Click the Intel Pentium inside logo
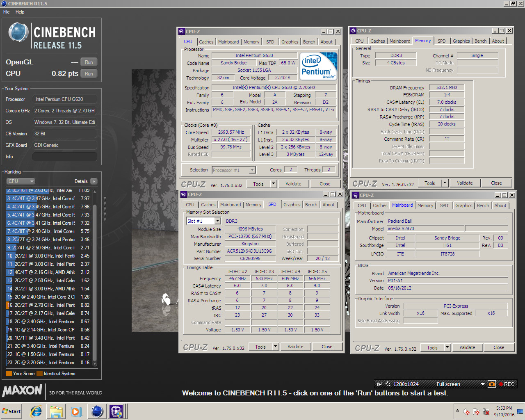This screenshot has width=525, height=420. coord(318,66)
